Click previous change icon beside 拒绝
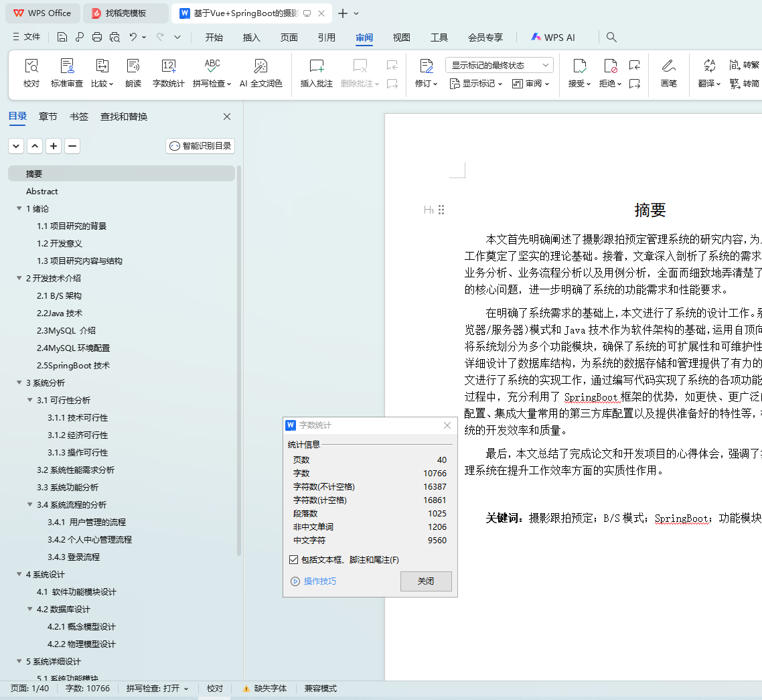 click(634, 65)
